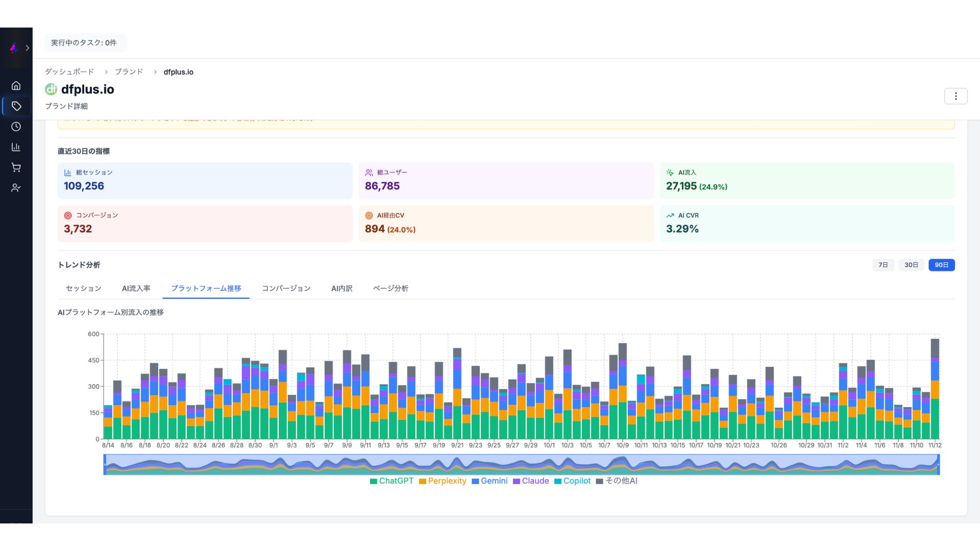Select the 30日 period button
The width and height of the screenshot is (980, 551).
click(x=911, y=265)
